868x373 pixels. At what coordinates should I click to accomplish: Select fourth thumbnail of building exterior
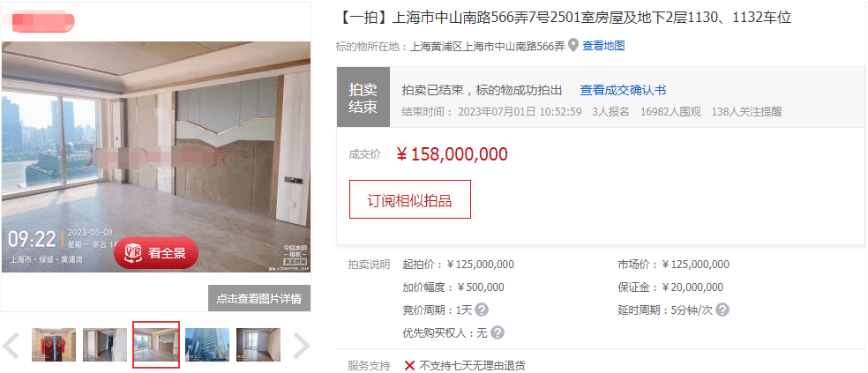pos(207,345)
